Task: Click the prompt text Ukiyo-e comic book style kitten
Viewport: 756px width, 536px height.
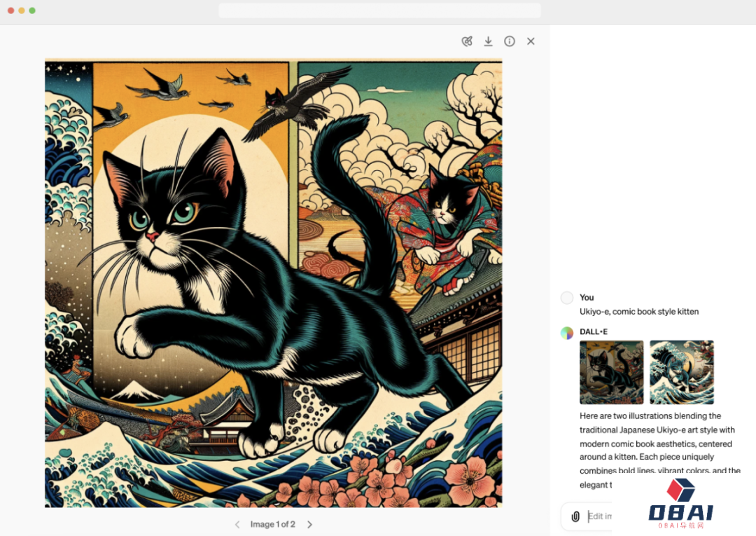Action: [x=639, y=312]
